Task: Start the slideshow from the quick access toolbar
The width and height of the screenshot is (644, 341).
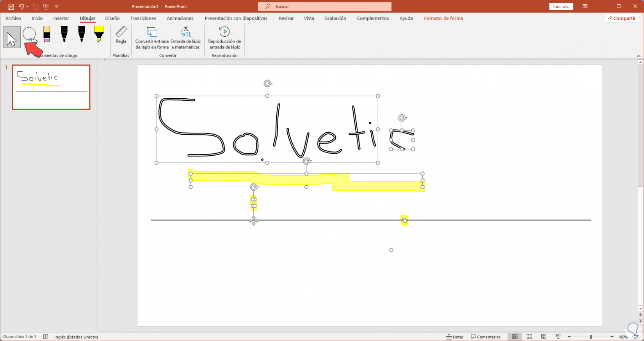Action: pos(46,7)
